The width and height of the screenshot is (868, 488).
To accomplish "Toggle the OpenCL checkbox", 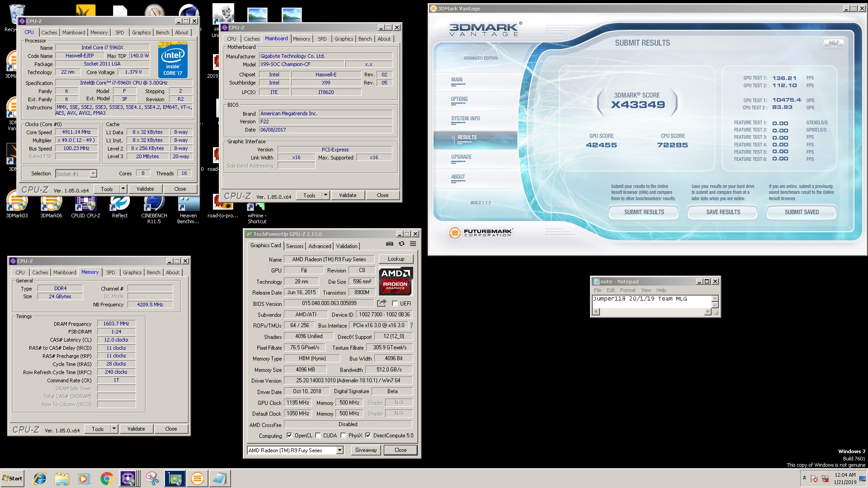I will [289, 436].
